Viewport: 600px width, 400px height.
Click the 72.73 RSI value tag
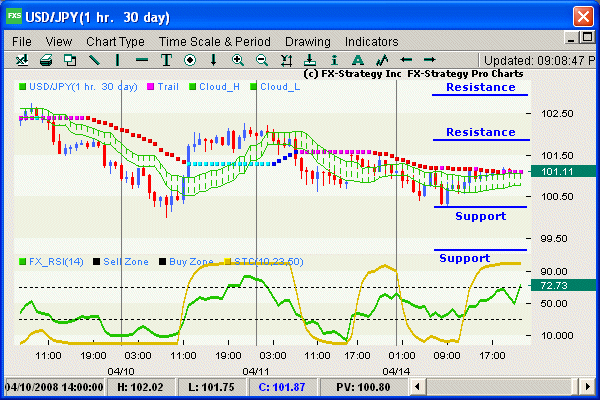tap(562, 285)
